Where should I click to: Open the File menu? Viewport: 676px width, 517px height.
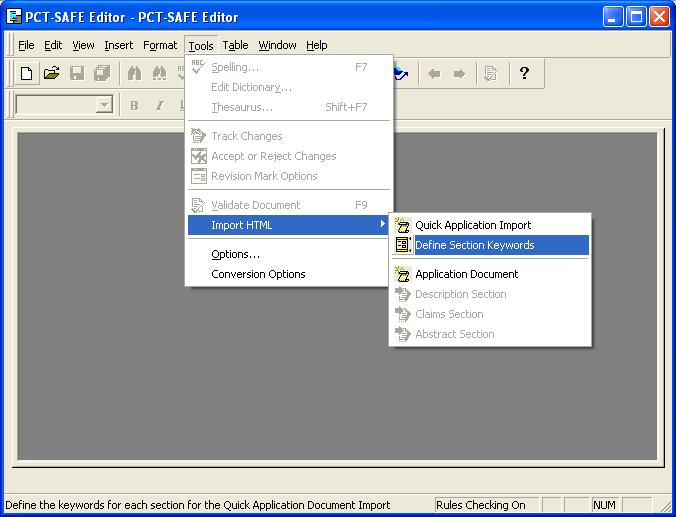click(x=26, y=45)
